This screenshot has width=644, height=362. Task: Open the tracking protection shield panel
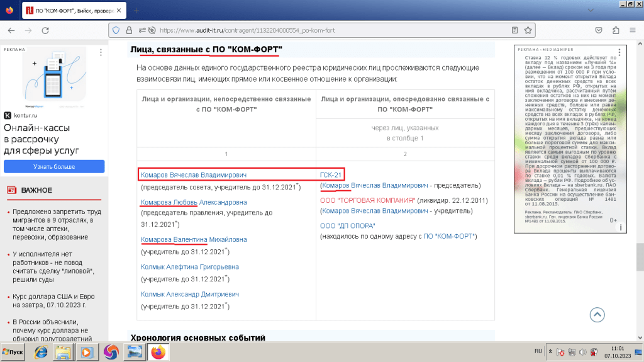[x=115, y=30]
